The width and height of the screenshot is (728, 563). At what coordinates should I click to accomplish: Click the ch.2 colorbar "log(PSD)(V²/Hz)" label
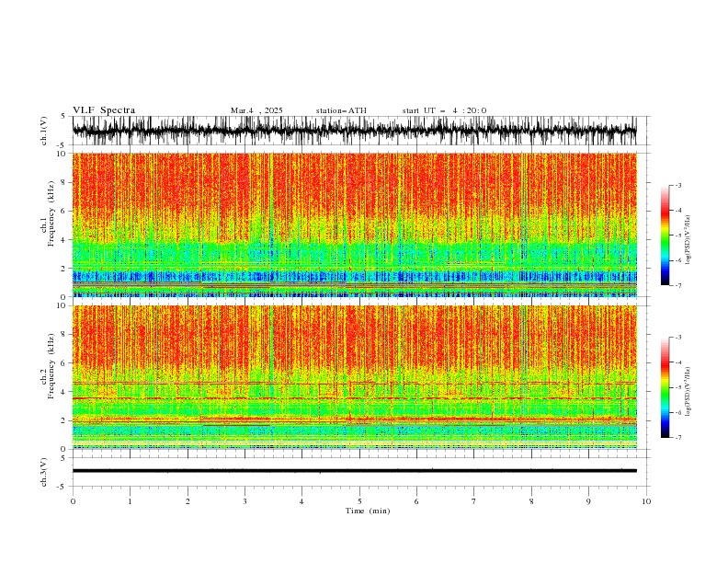pos(688,391)
